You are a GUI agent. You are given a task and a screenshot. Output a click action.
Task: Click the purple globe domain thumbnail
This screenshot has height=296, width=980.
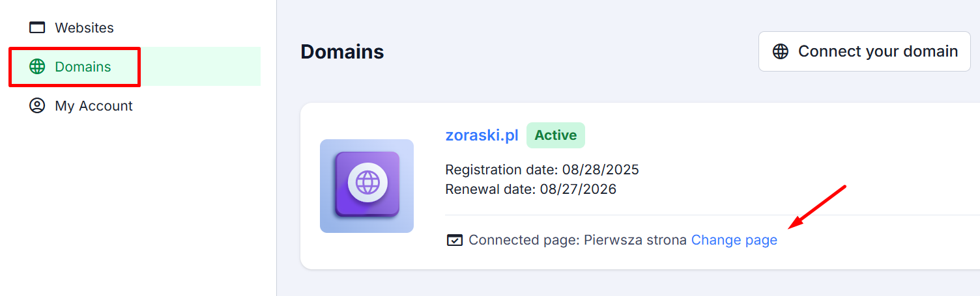coord(367,186)
